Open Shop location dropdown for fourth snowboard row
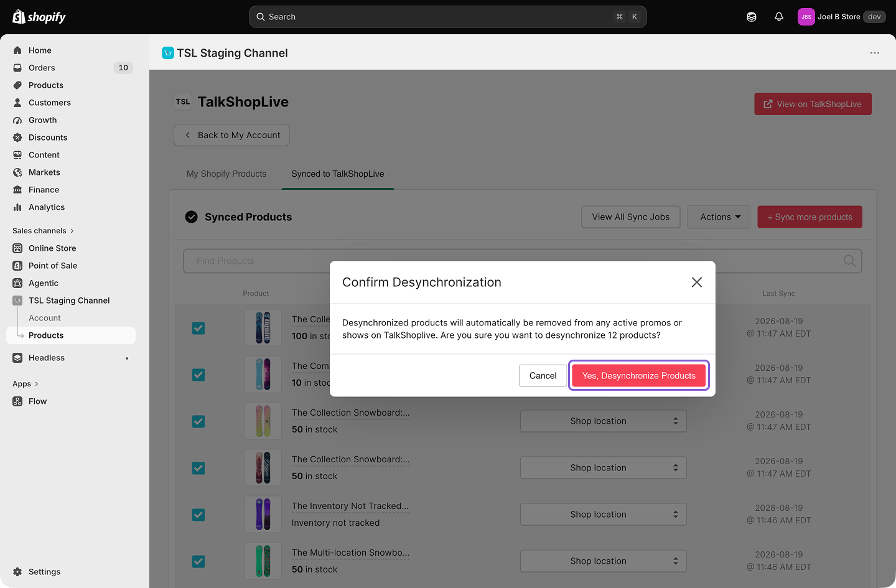 pos(604,468)
